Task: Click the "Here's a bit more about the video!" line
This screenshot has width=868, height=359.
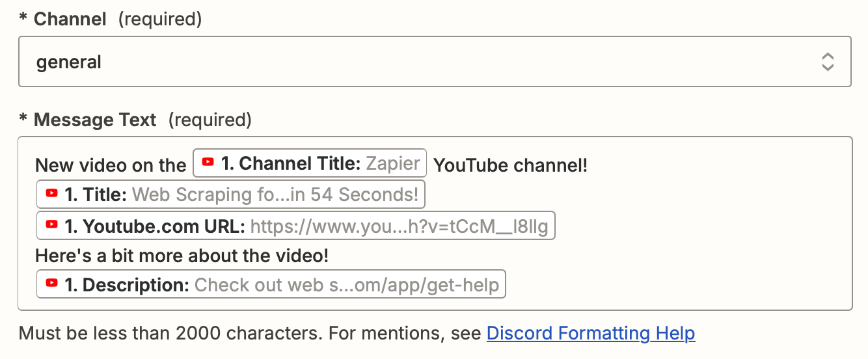Action: tap(182, 256)
